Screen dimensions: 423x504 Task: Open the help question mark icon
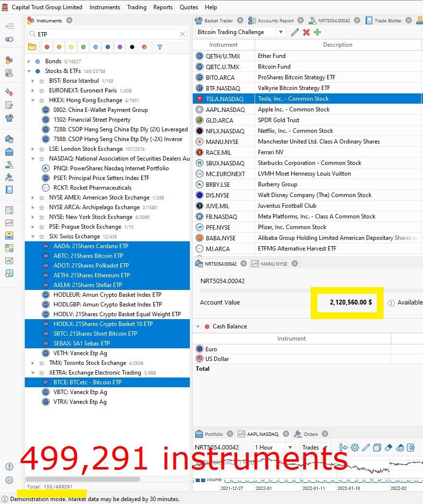click(9, 467)
